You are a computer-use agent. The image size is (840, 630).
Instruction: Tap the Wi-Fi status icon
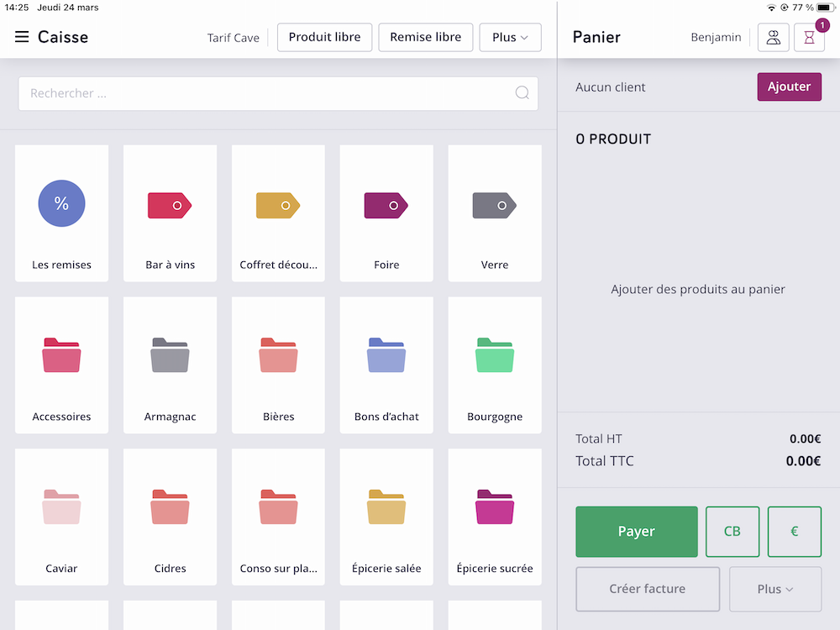point(771,8)
